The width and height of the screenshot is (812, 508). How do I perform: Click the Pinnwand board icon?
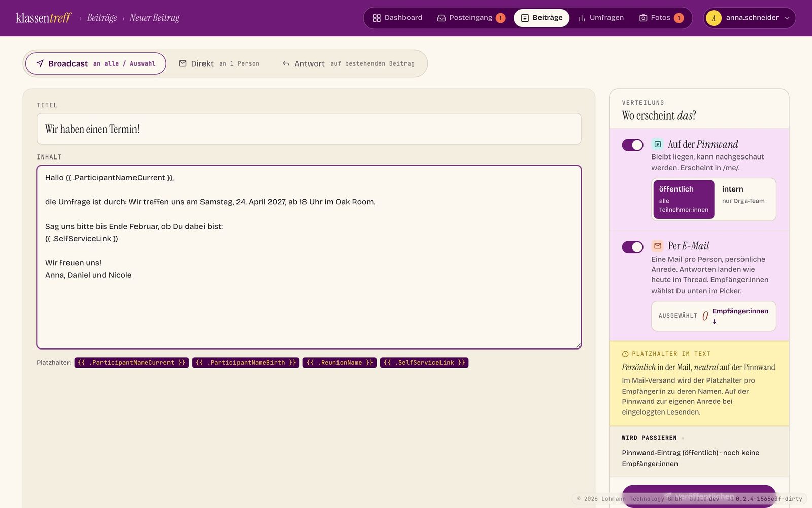[658, 144]
